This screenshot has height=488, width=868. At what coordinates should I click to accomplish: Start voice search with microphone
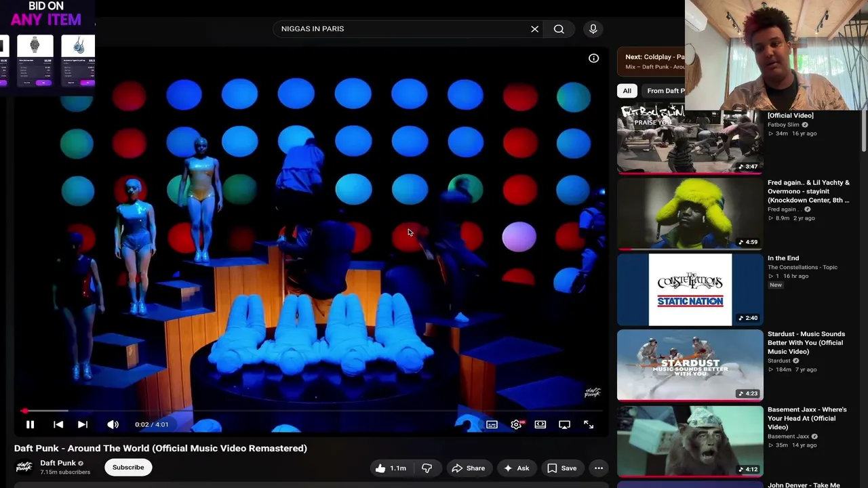pyautogui.click(x=593, y=29)
